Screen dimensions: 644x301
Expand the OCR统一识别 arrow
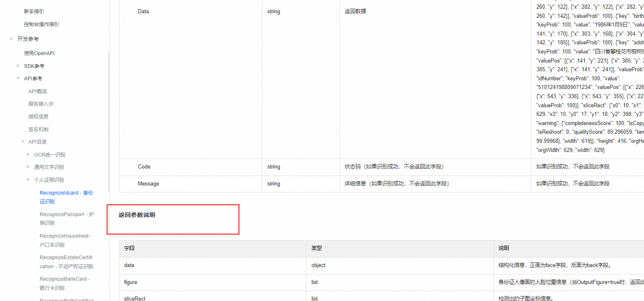tap(28, 154)
